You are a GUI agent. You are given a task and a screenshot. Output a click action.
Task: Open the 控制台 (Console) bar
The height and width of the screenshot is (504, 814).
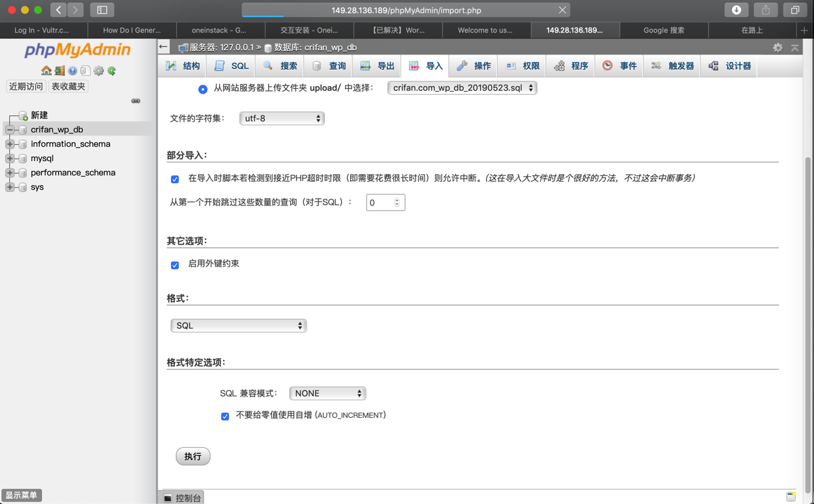(183, 497)
